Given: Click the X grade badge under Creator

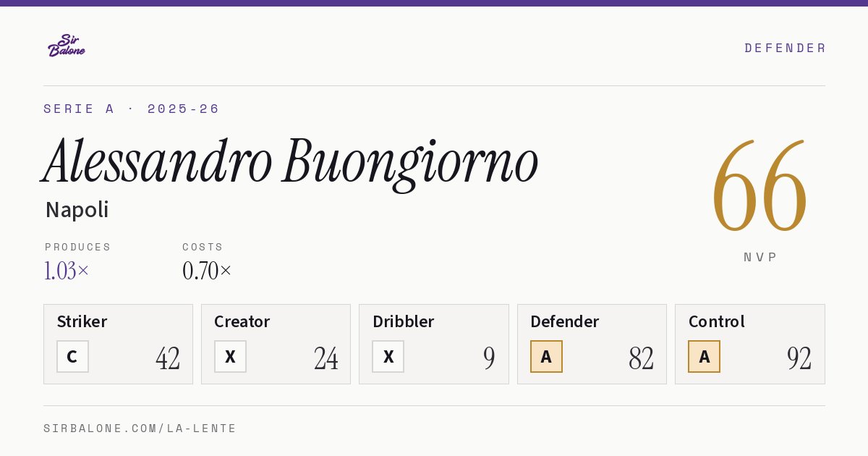Looking at the screenshot, I should pos(230,356).
